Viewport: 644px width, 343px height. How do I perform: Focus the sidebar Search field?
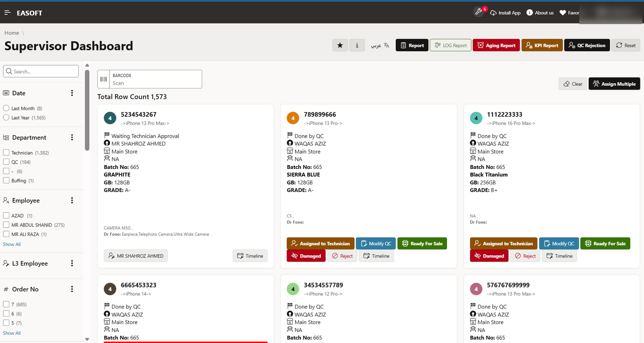coord(41,71)
